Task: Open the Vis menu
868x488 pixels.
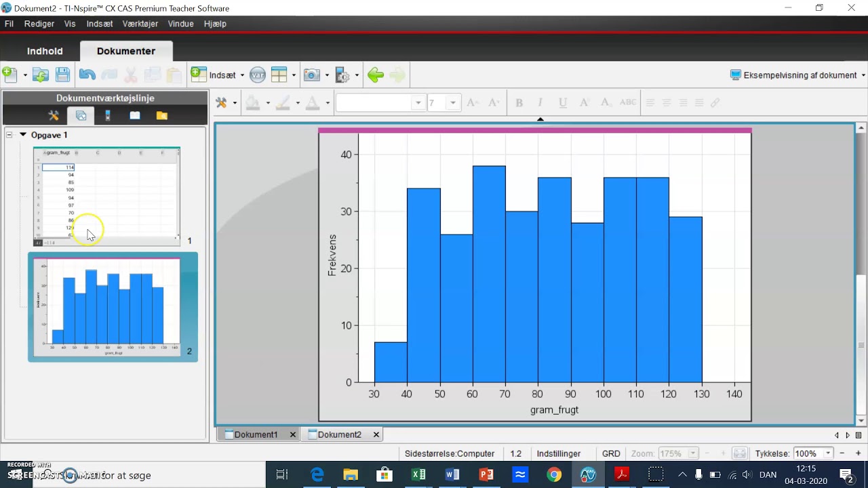Action: 70,24
